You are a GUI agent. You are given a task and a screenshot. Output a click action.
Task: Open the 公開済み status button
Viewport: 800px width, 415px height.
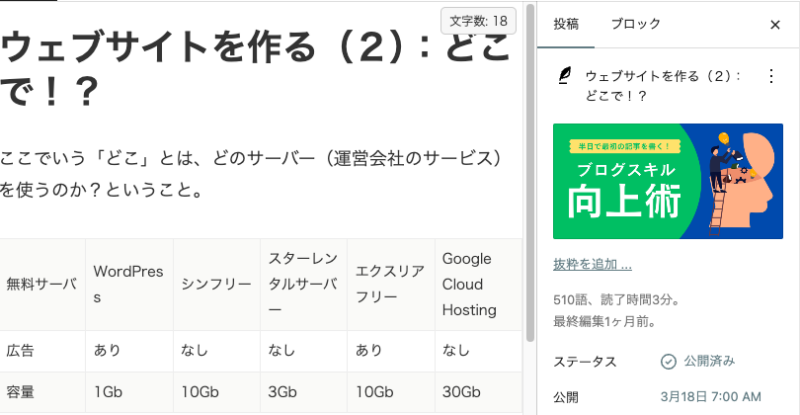697,361
